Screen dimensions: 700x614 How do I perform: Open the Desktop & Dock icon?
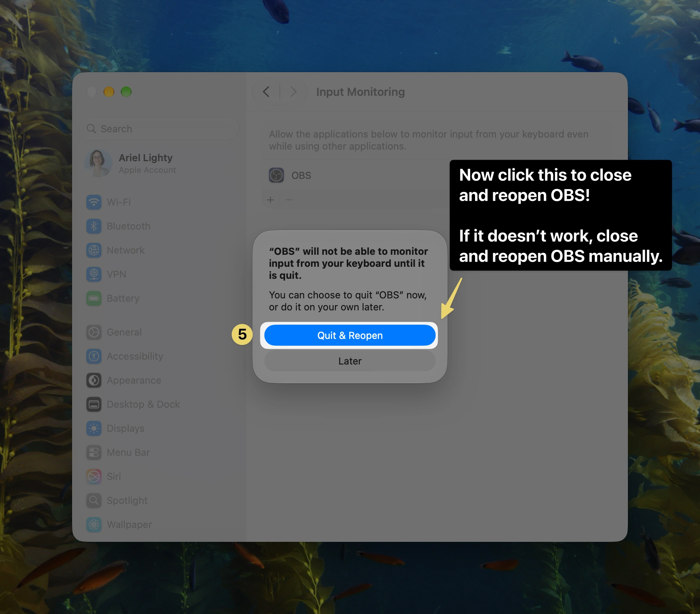pyautogui.click(x=94, y=404)
